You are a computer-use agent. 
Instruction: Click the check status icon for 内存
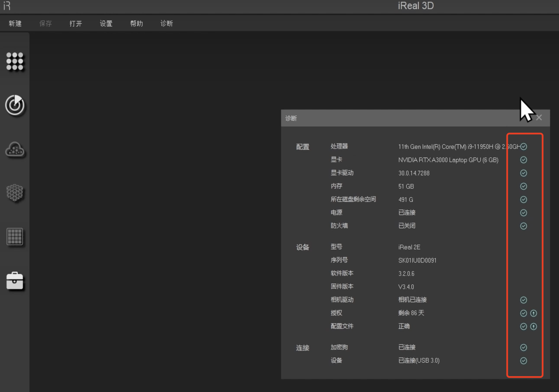coord(523,186)
